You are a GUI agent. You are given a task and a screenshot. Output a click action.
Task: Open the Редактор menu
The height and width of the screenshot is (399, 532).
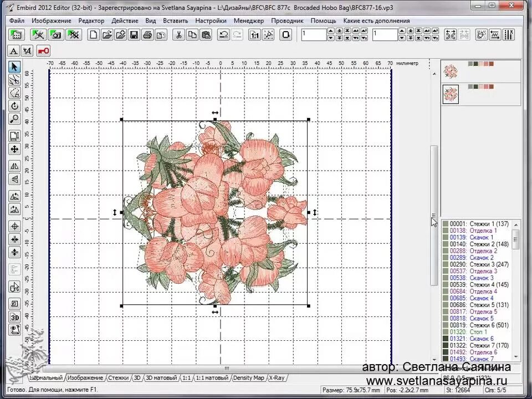click(x=91, y=21)
